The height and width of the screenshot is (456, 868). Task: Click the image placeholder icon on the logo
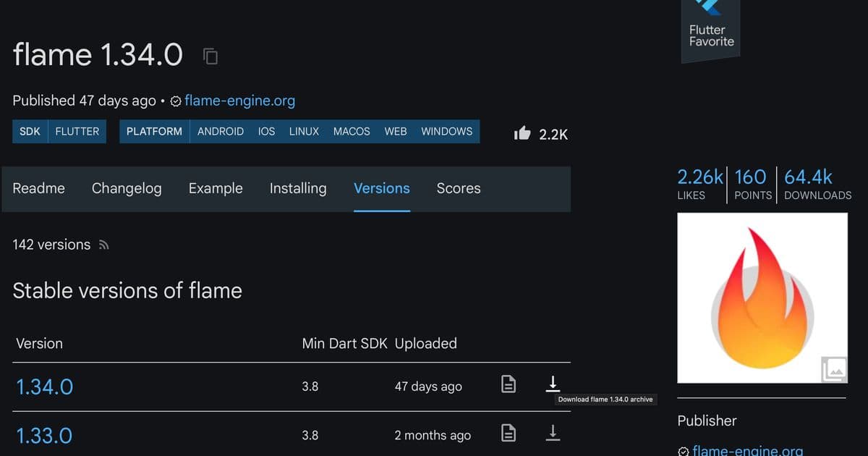coord(835,369)
